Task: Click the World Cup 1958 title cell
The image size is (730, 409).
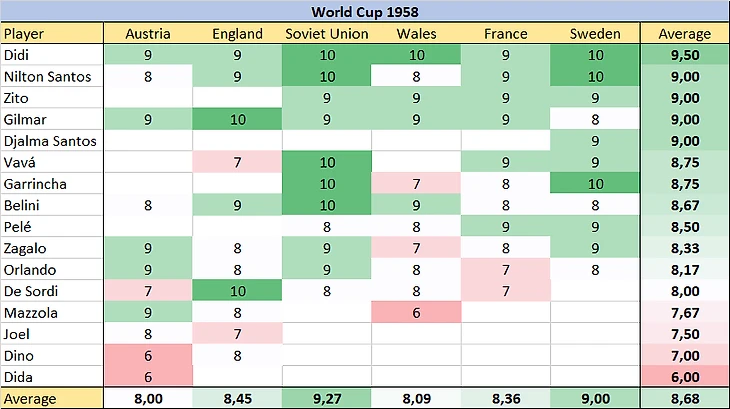Action: point(364,11)
